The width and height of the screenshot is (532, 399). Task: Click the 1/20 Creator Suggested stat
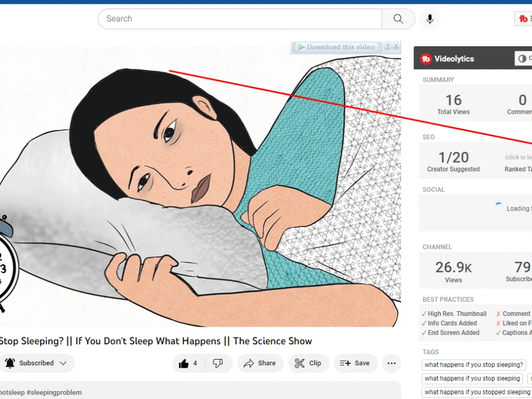tap(453, 161)
